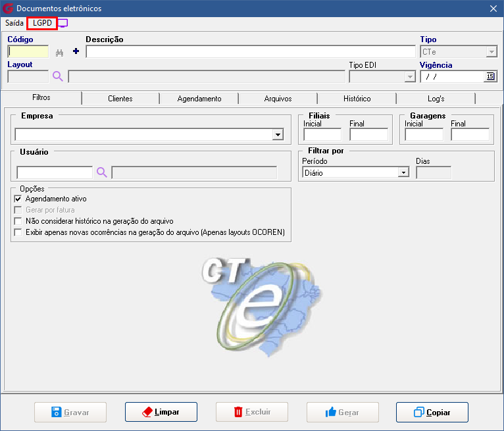Screen dimensions: 504x431
Task: Open the Tipo dropdown showing CTe
Action: [491, 52]
